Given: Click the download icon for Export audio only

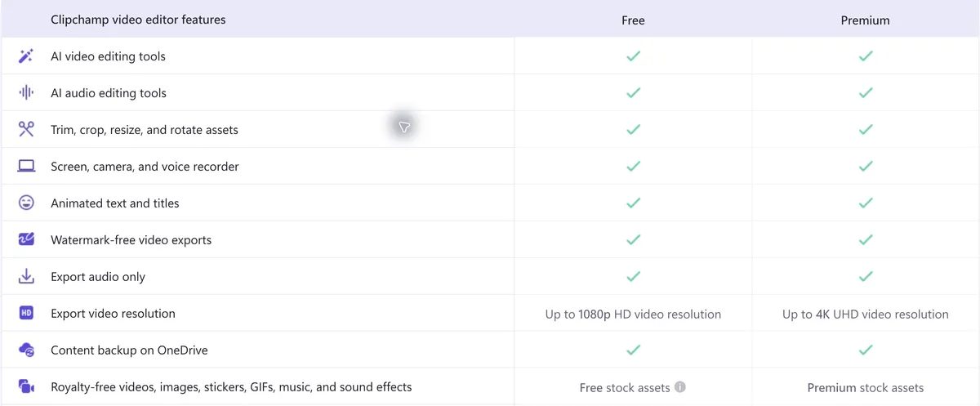Looking at the screenshot, I should pyautogui.click(x=26, y=277).
